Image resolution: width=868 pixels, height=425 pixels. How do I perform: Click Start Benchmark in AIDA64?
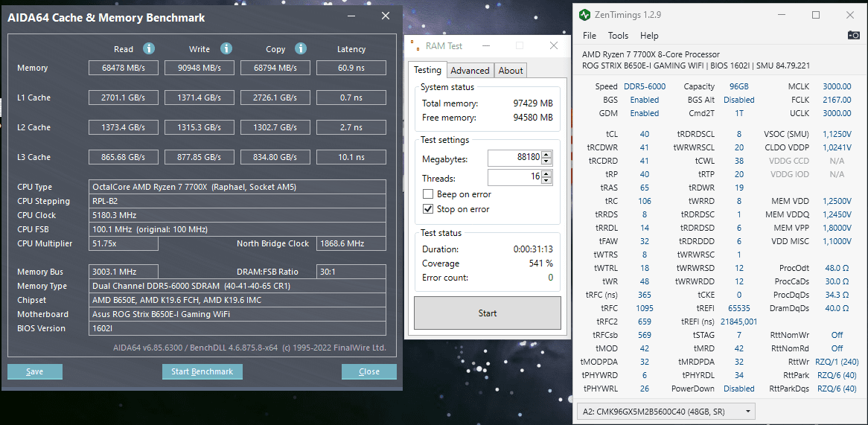(x=202, y=371)
